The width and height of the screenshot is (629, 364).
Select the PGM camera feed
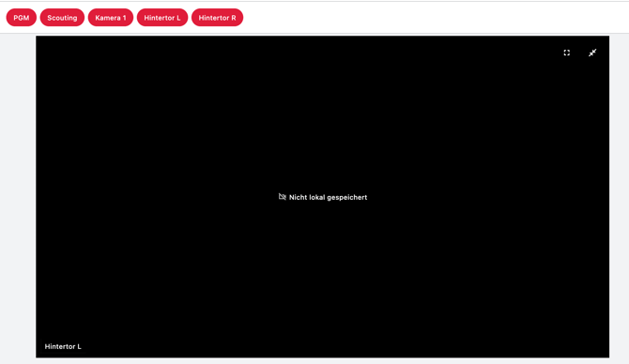22,18
